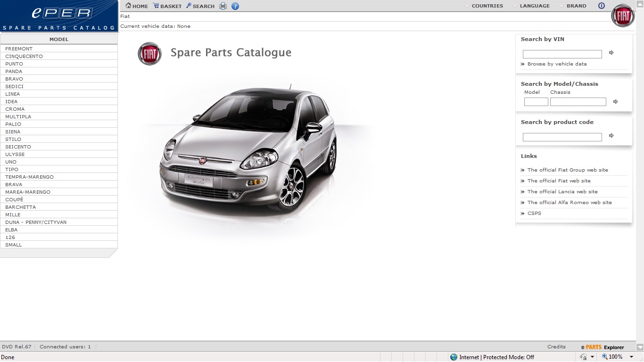Click the ePER Spare Parts Catalog logo
The image size is (644, 362).
[58, 16]
